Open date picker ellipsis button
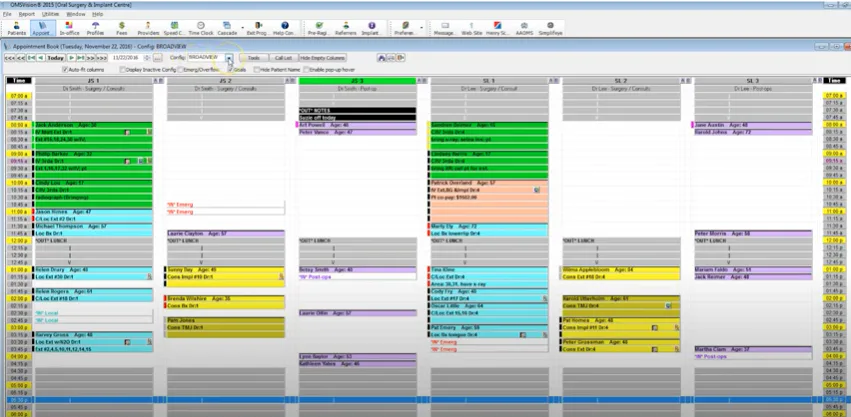This screenshot has height=417, width=851. 157,58
